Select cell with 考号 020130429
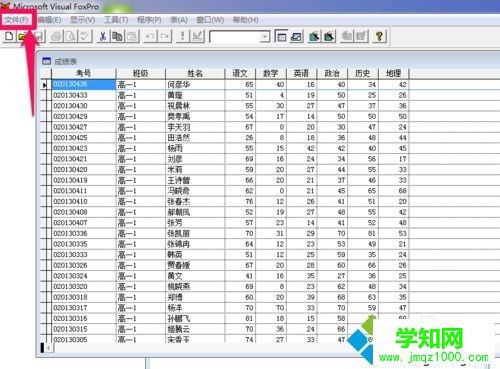 pyautogui.click(x=84, y=117)
